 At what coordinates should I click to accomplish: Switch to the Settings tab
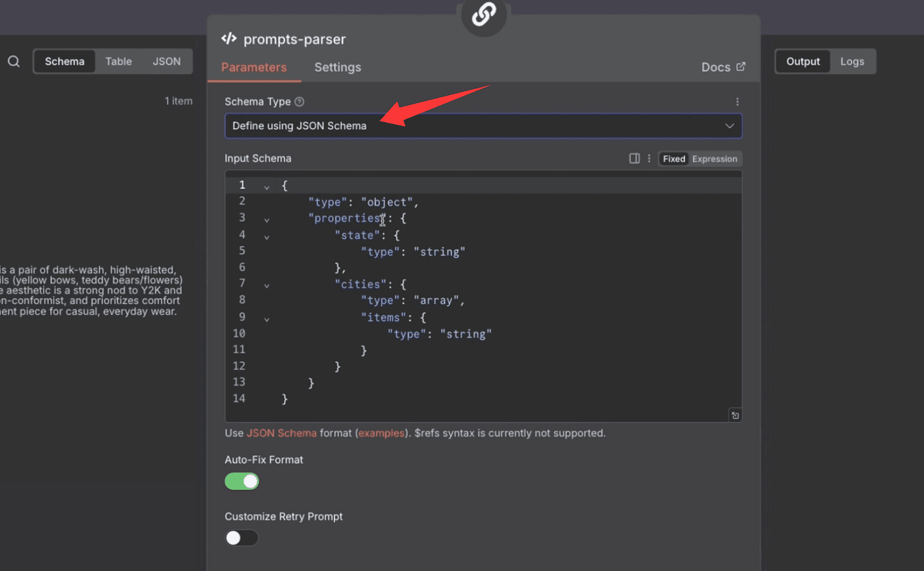coord(337,67)
